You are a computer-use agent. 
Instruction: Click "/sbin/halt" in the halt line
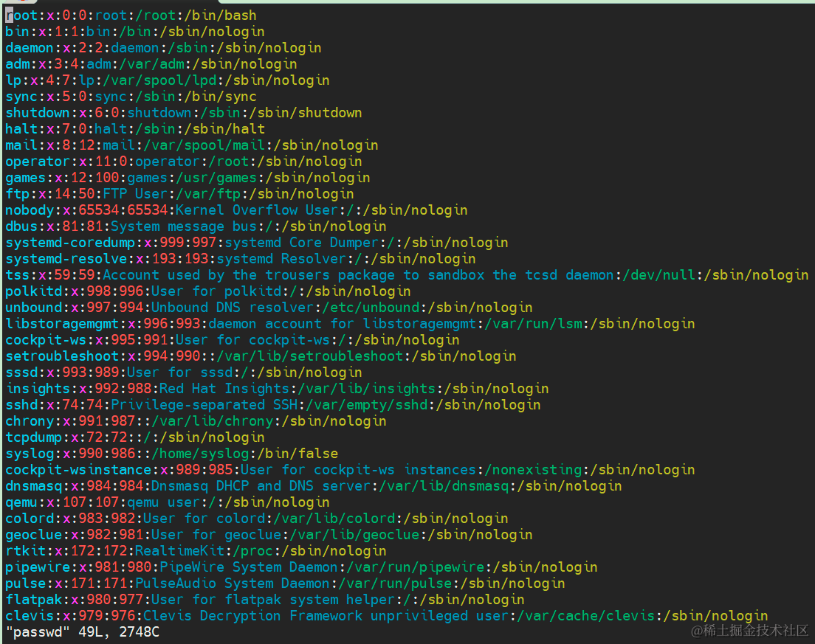(224, 129)
